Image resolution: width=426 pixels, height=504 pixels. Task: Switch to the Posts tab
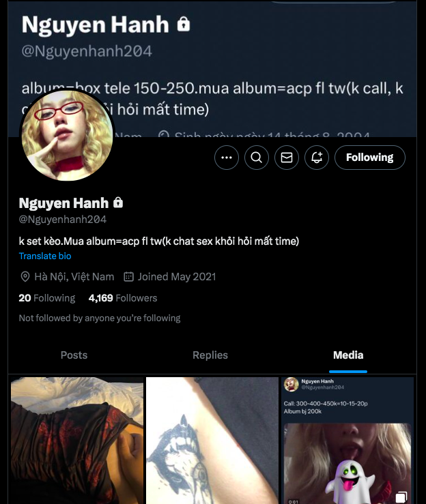(74, 355)
